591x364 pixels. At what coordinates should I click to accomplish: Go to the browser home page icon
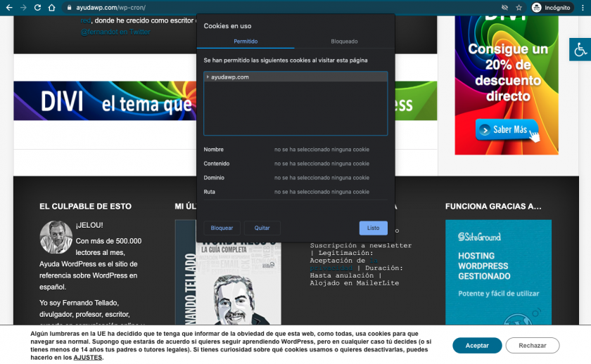(52, 7)
